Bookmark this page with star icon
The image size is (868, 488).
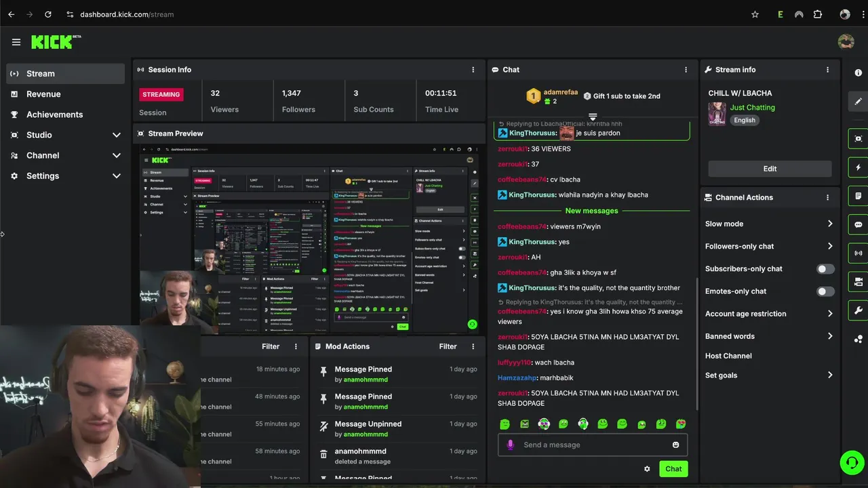(755, 14)
